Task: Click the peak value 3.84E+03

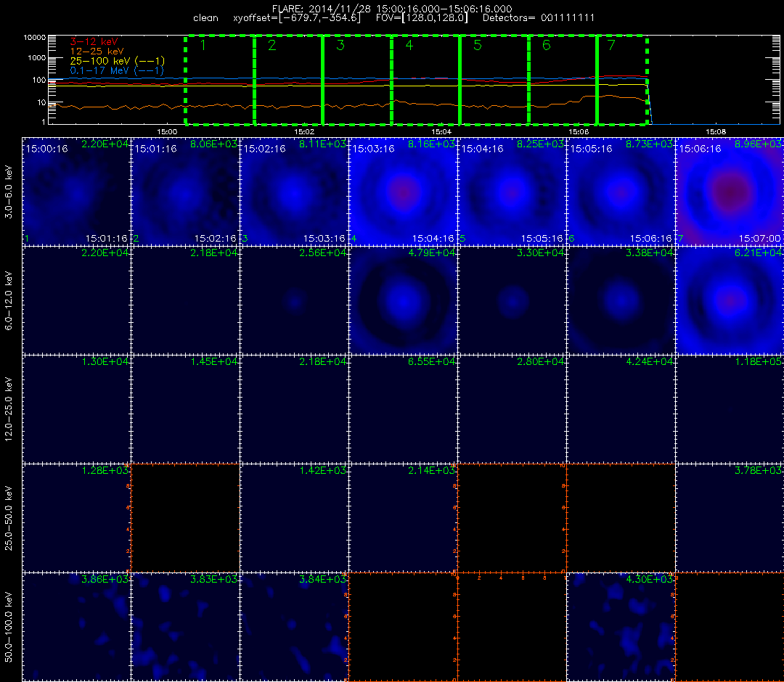Action: pos(322,579)
